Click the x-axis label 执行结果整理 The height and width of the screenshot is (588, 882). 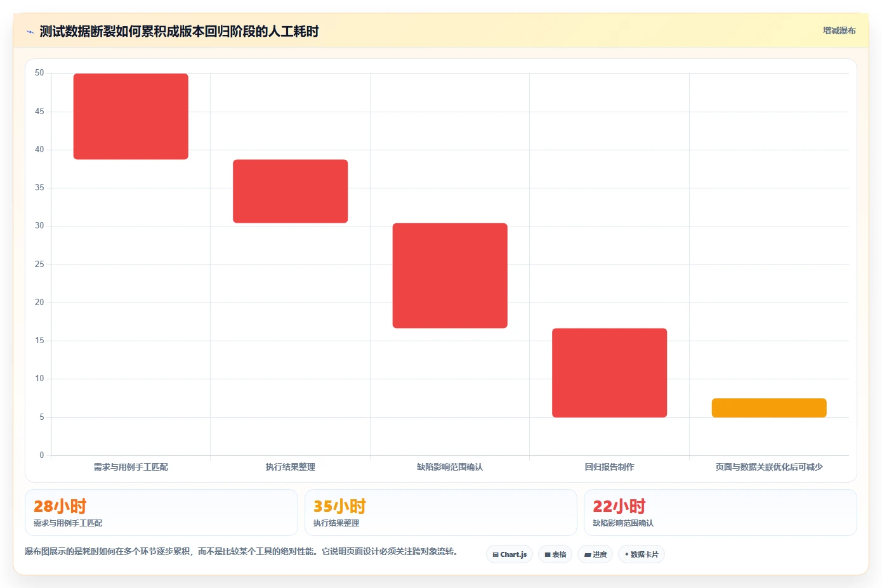[290, 467]
